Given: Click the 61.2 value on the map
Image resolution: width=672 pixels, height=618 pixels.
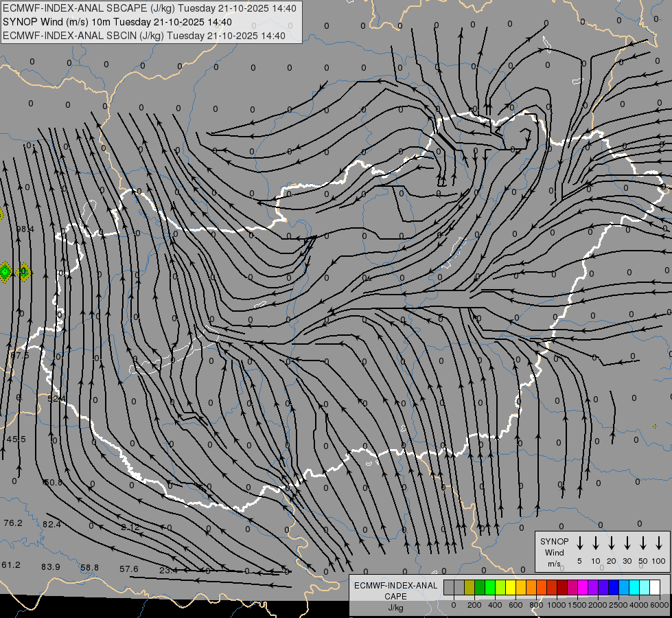Looking at the screenshot, I should (x=11, y=565).
